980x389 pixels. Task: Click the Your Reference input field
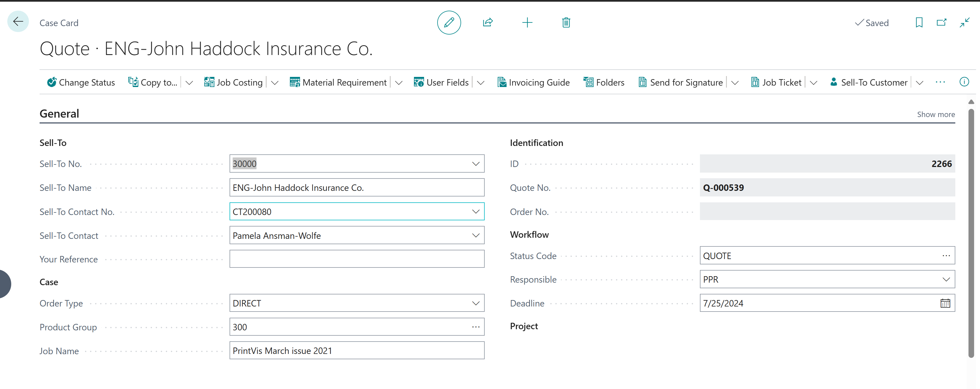(357, 259)
